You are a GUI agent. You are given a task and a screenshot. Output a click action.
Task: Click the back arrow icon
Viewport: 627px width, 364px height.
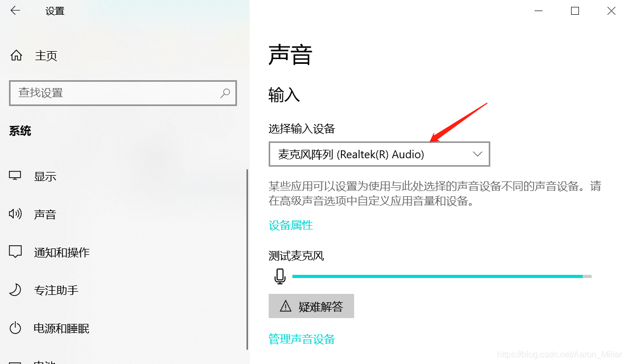[x=15, y=11]
